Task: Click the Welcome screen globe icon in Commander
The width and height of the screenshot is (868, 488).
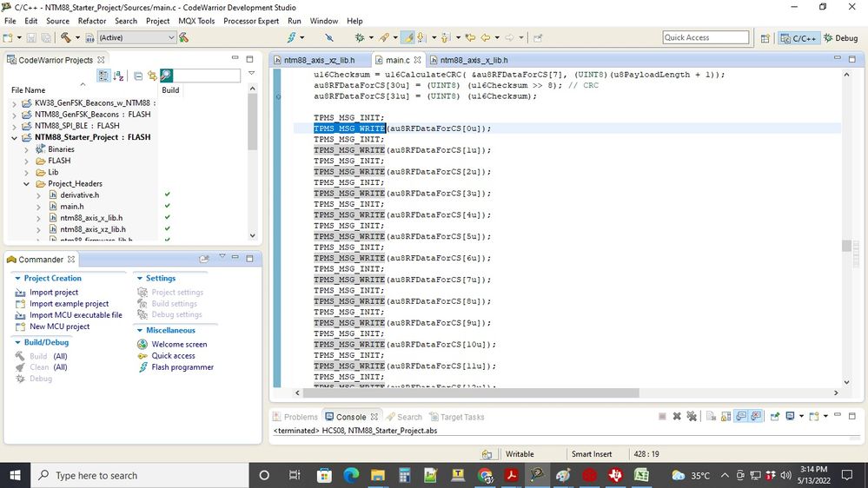Action: pyautogui.click(x=142, y=344)
